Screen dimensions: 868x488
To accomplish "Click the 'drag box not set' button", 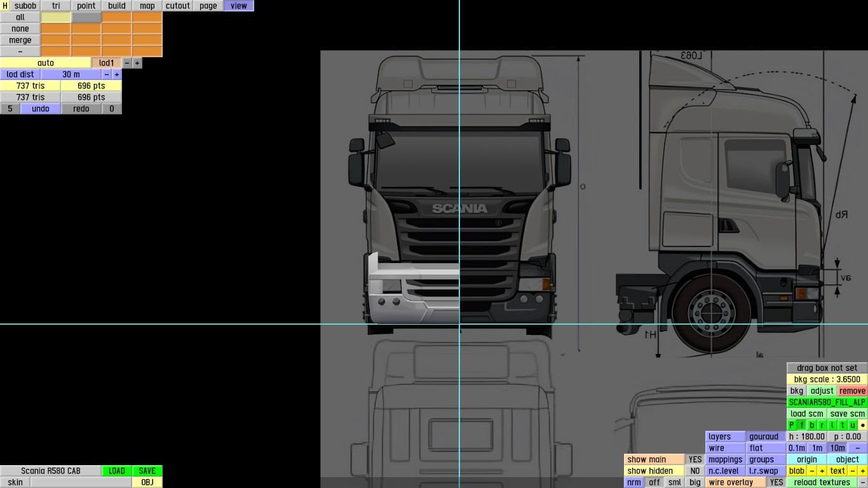I will [x=827, y=368].
